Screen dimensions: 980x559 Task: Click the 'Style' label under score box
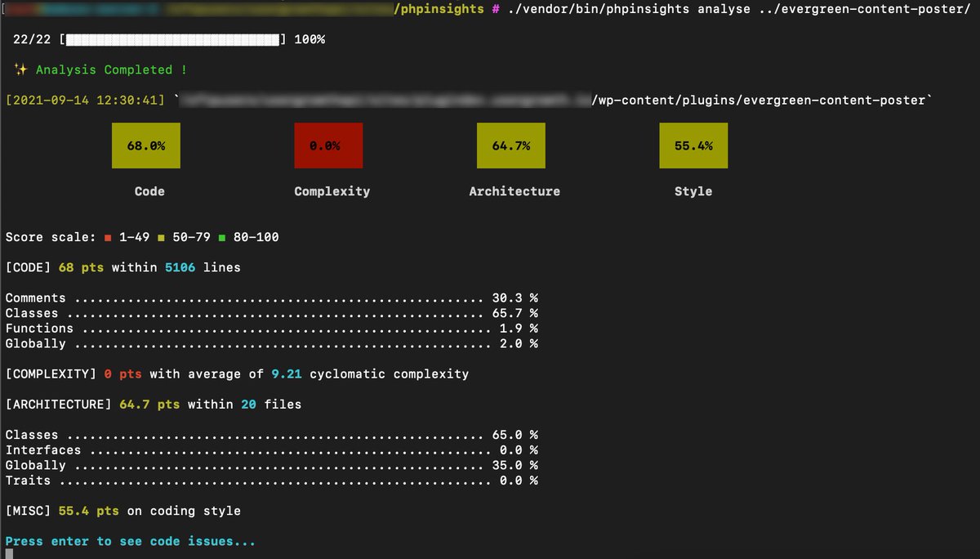click(x=693, y=191)
